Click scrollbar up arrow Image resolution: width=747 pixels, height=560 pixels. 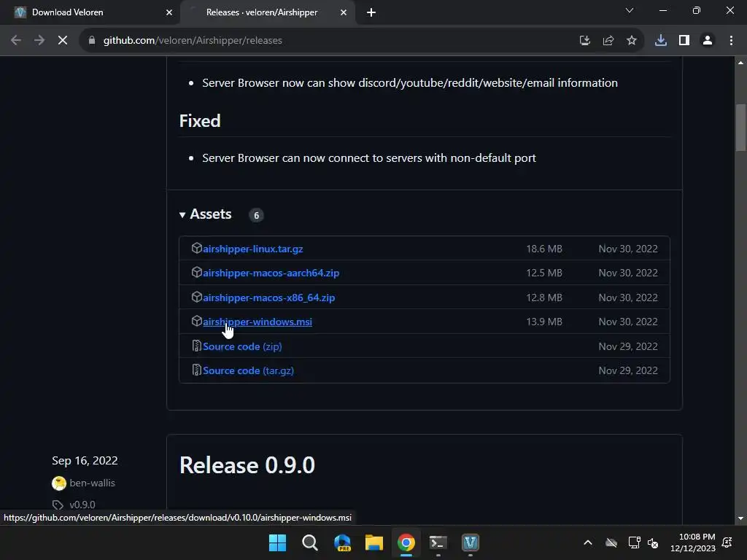point(740,63)
